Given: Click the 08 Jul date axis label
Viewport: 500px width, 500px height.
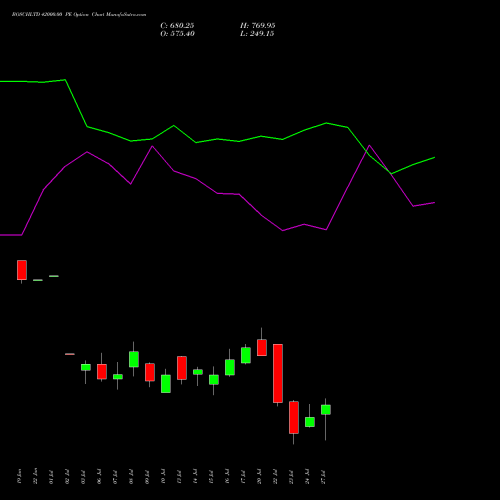Looking at the screenshot, I should tap(131, 477).
